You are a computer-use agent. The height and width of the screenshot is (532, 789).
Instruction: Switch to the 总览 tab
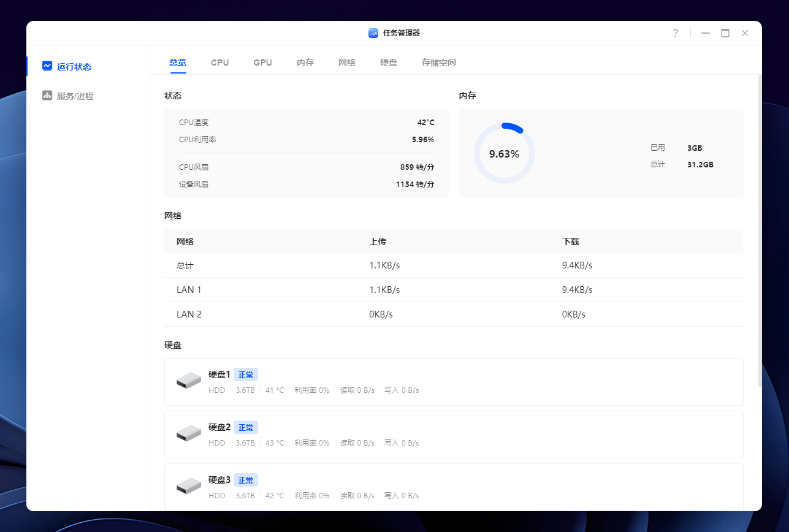178,63
